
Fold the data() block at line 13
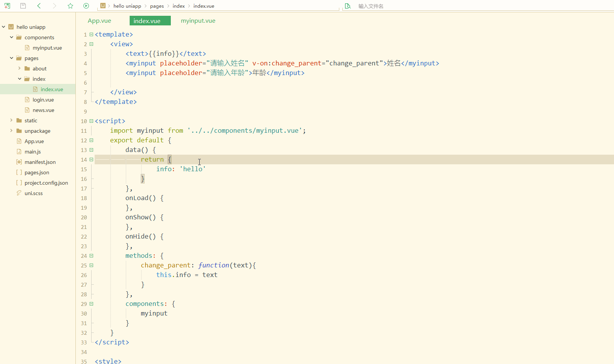91,150
